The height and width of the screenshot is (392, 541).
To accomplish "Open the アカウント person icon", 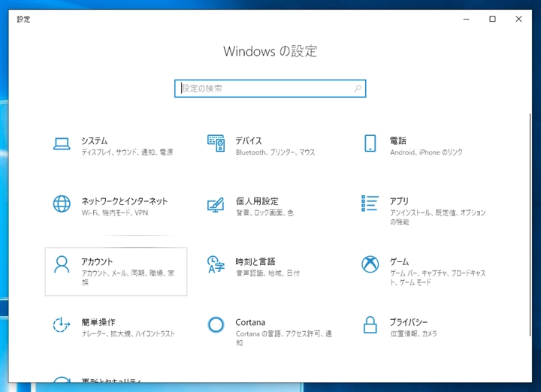I will tap(62, 264).
